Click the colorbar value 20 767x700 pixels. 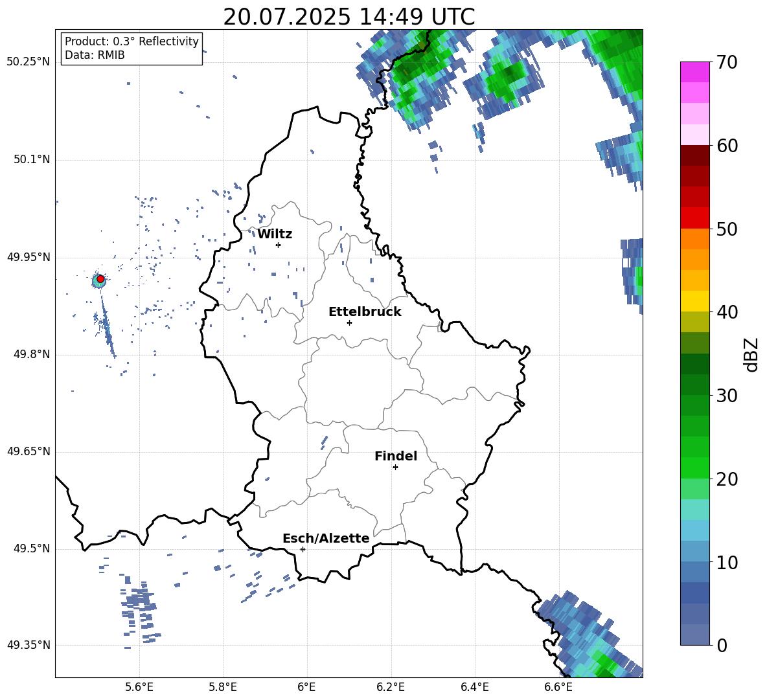click(727, 479)
